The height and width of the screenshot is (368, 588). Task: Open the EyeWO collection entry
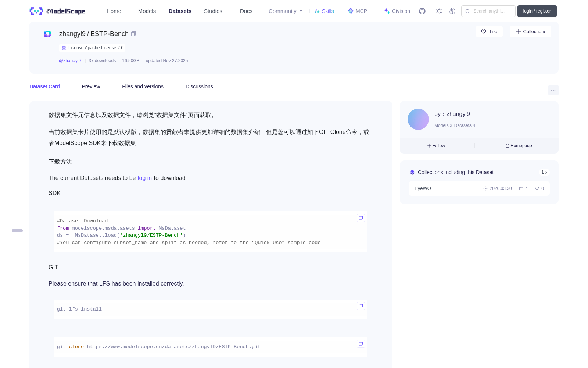479,188
